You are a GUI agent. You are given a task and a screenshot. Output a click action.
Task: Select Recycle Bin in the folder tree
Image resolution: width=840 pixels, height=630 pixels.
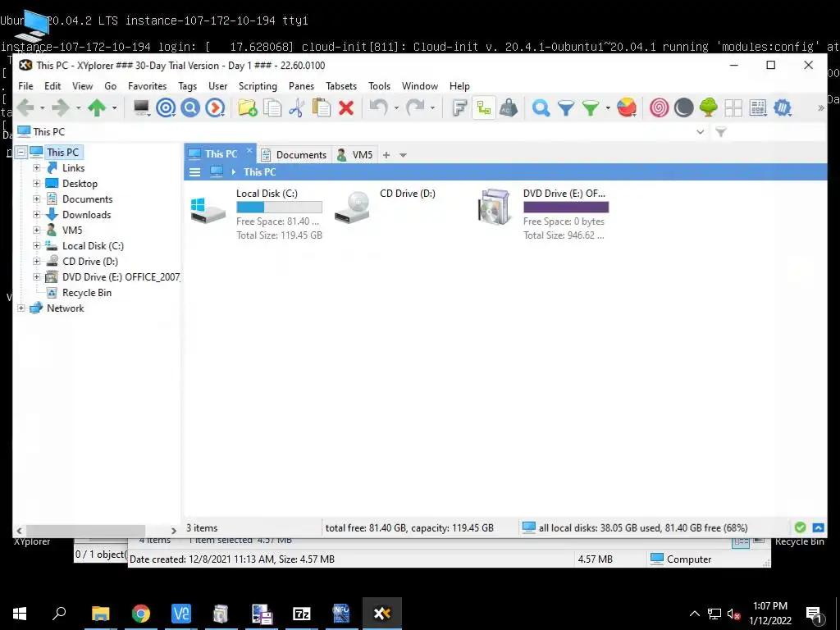(87, 293)
